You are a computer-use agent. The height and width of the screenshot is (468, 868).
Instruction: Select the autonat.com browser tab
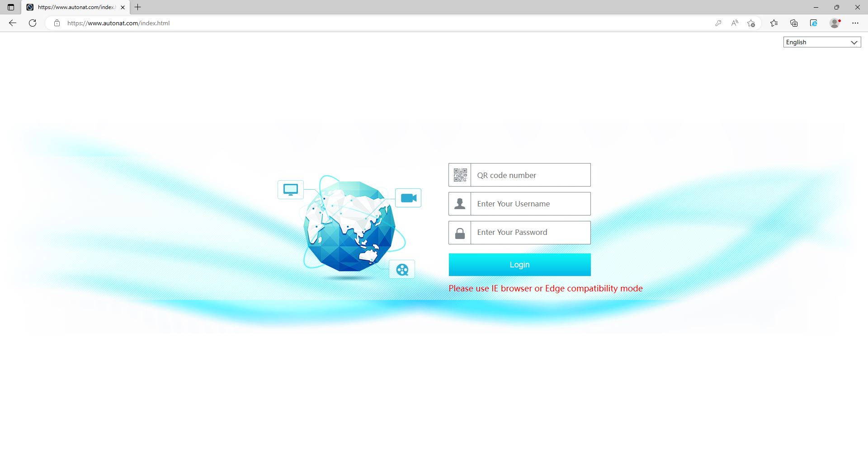pos(75,7)
